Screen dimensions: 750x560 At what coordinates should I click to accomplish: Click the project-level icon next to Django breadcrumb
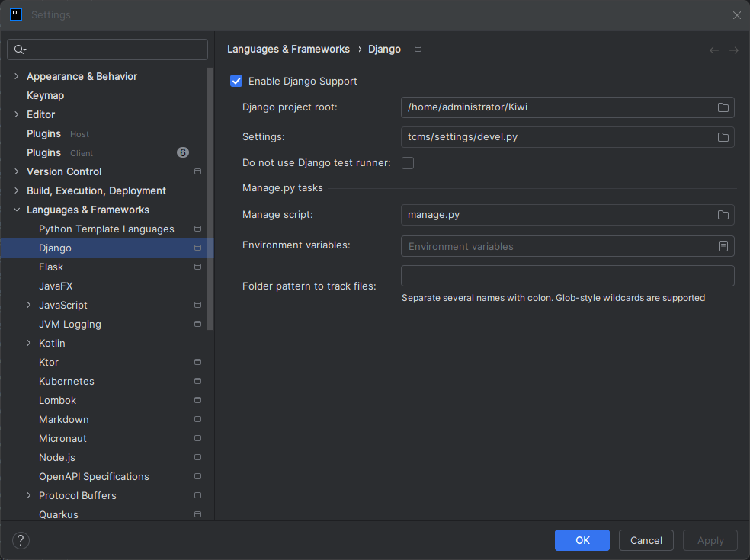click(x=418, y=49)
